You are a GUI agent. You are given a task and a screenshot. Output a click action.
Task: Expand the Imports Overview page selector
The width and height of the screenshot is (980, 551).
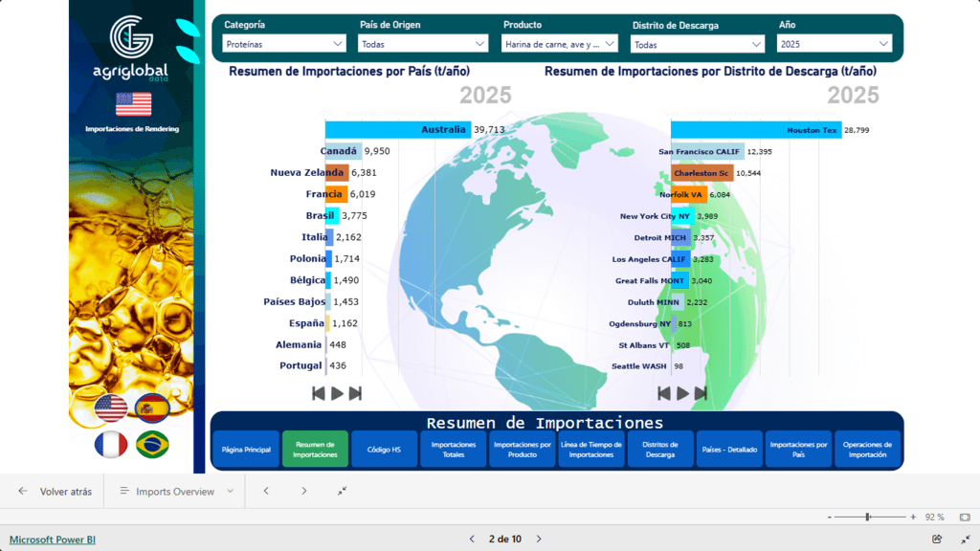point(177,491)
